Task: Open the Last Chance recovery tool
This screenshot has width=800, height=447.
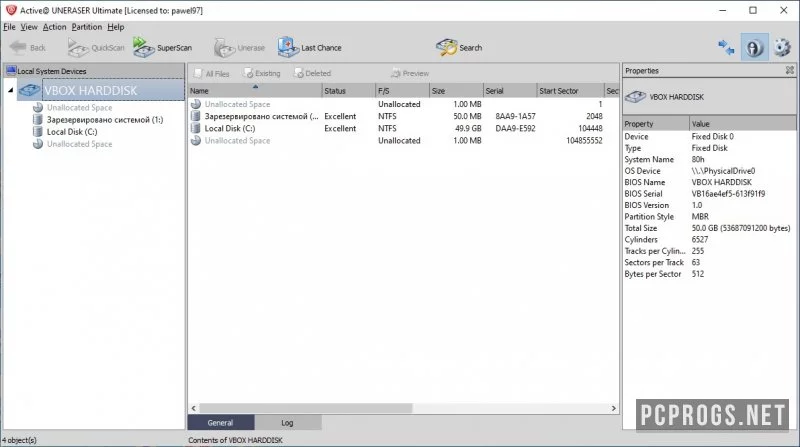Action: [310, 47]
